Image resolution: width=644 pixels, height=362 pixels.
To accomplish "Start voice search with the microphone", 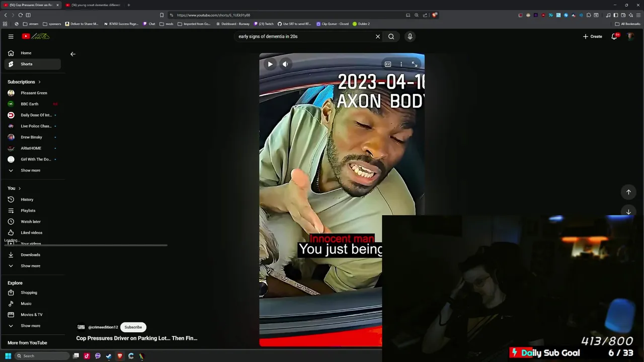I will (x=410, y=36).
